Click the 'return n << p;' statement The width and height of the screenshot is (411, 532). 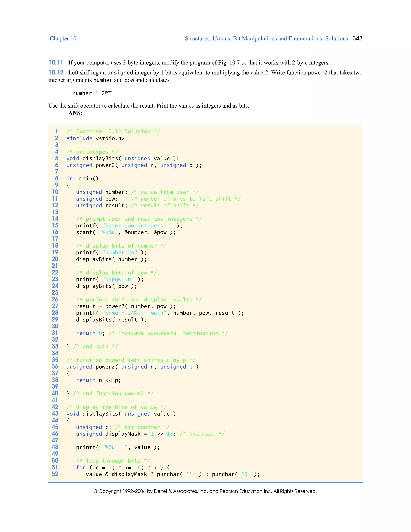click(98, 380)
